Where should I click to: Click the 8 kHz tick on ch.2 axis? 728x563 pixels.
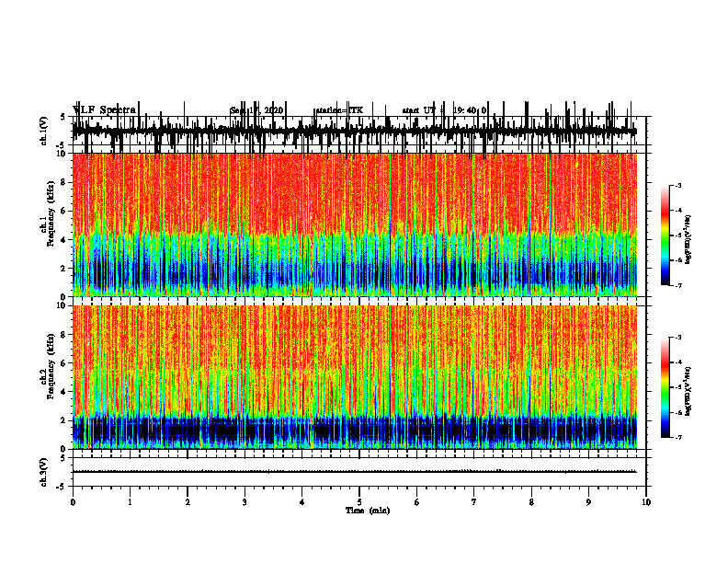[64, 335]
